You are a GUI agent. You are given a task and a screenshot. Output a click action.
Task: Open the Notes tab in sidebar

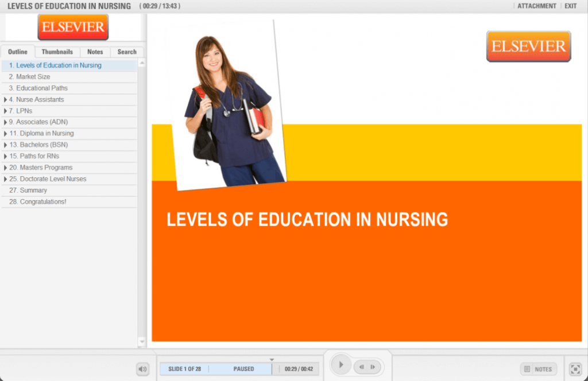95,52
